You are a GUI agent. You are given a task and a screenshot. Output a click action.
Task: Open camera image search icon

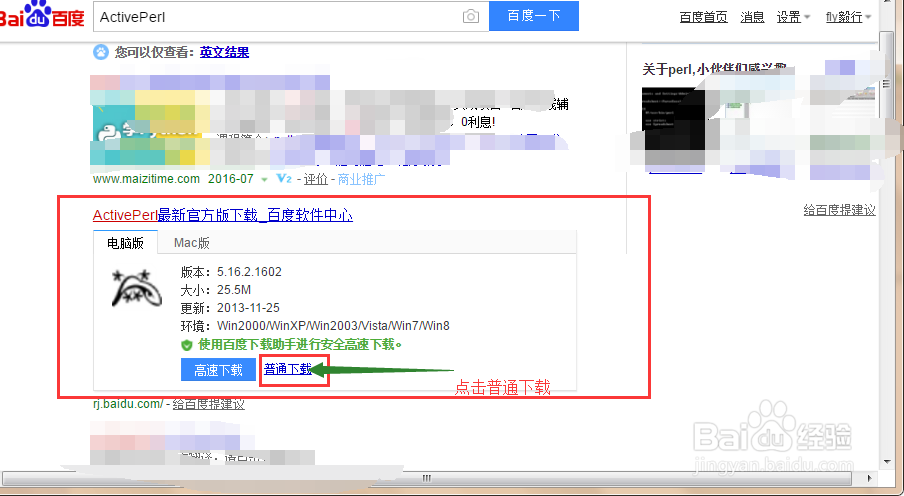470,17
